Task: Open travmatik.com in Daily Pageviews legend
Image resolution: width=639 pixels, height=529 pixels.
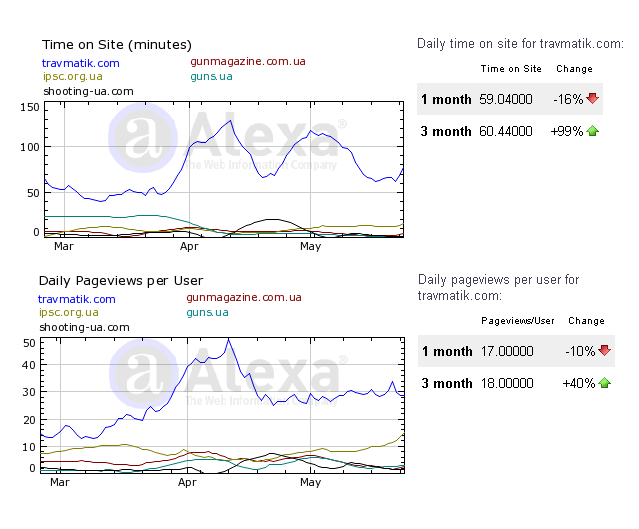Action: click(x=77, y=299)
